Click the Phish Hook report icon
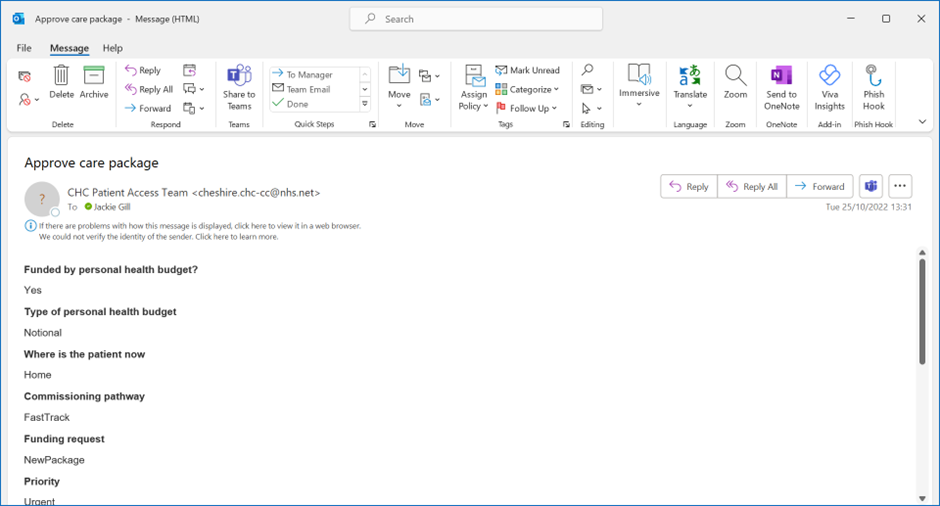This screenshot has width=940, height=506. click(873, 86)
